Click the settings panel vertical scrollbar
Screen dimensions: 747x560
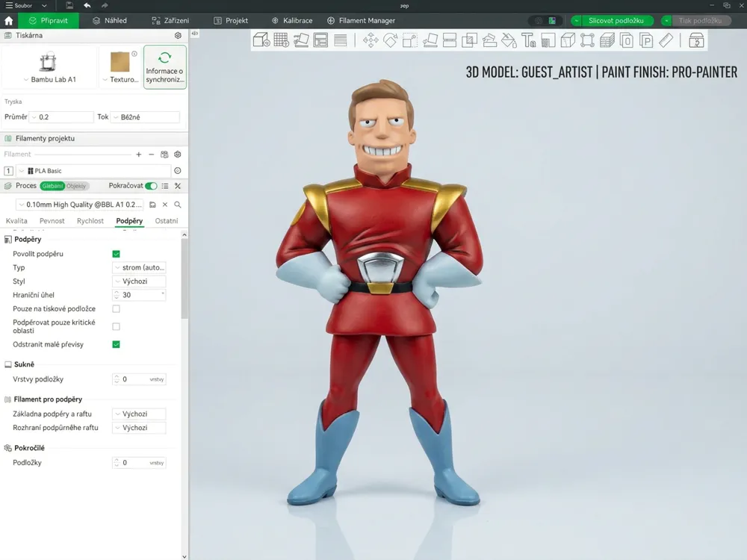[185, 279]
